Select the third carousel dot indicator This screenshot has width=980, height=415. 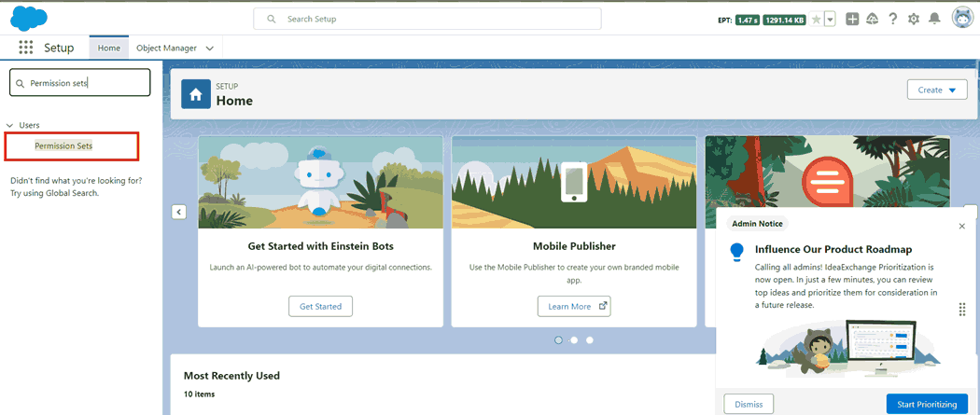[589, 340]
